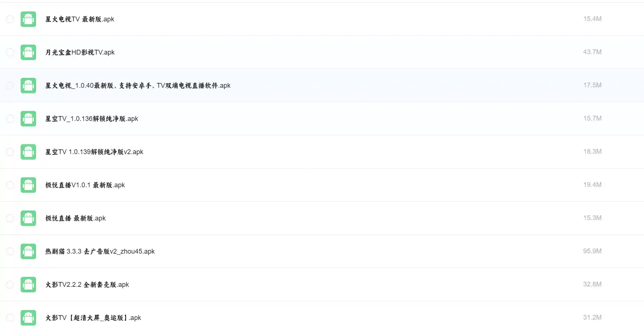The height and width of the screenshot is (334, 644).
Task: Open the 星火电视_1.0.40最新版 file name link
Action: pos(138,86)
